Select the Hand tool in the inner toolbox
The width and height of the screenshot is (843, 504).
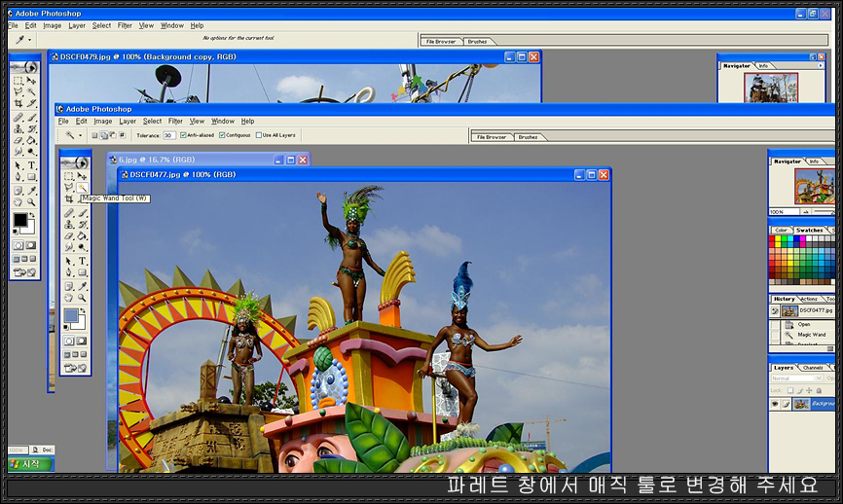pos(69,299)
